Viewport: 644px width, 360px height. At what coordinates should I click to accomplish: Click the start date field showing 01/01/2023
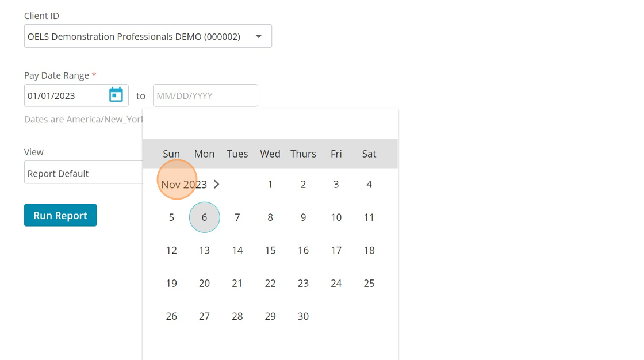click(66, 95)
